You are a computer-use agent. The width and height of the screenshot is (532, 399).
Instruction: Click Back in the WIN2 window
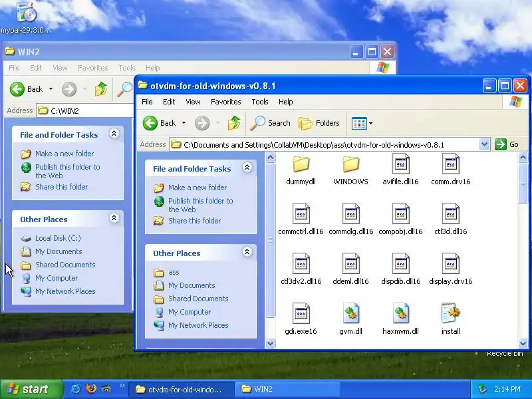(27, 89)
